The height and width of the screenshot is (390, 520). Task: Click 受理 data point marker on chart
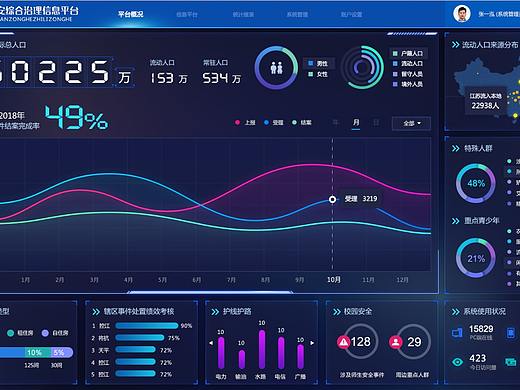point(332,199)
